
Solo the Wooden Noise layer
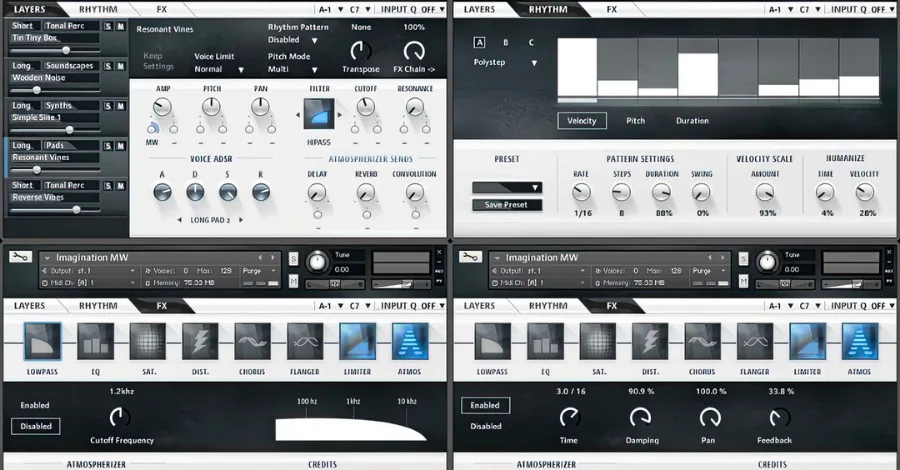[108, 66]
